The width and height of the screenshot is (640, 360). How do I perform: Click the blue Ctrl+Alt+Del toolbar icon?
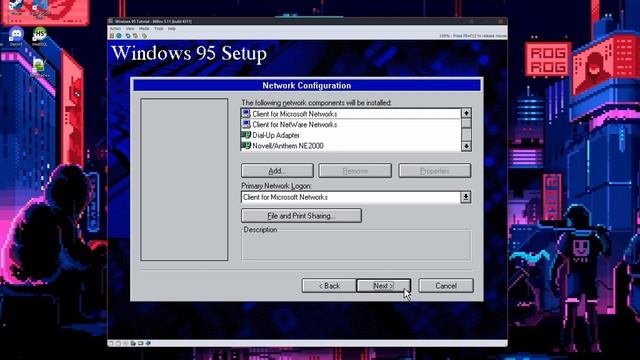(128, 36)
